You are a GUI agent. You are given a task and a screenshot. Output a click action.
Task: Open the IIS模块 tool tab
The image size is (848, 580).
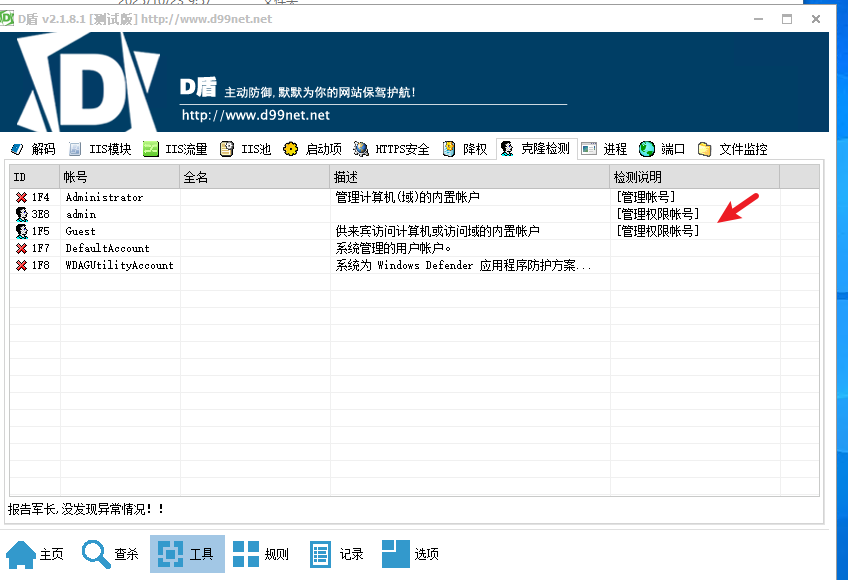pos(100,149)
